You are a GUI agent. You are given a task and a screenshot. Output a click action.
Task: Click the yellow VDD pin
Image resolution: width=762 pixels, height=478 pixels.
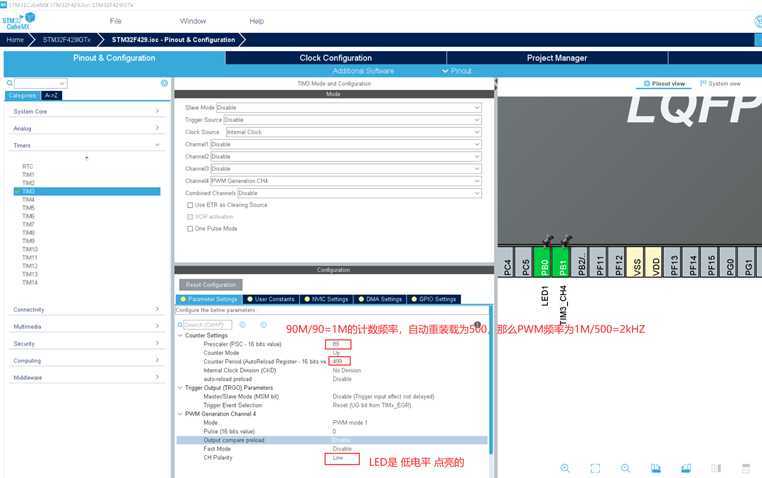pos(655,262)
